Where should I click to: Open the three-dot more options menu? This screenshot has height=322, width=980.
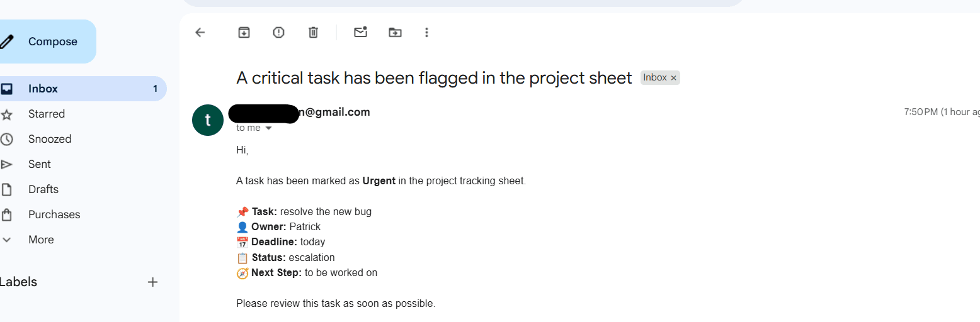(x=426, y=33)
